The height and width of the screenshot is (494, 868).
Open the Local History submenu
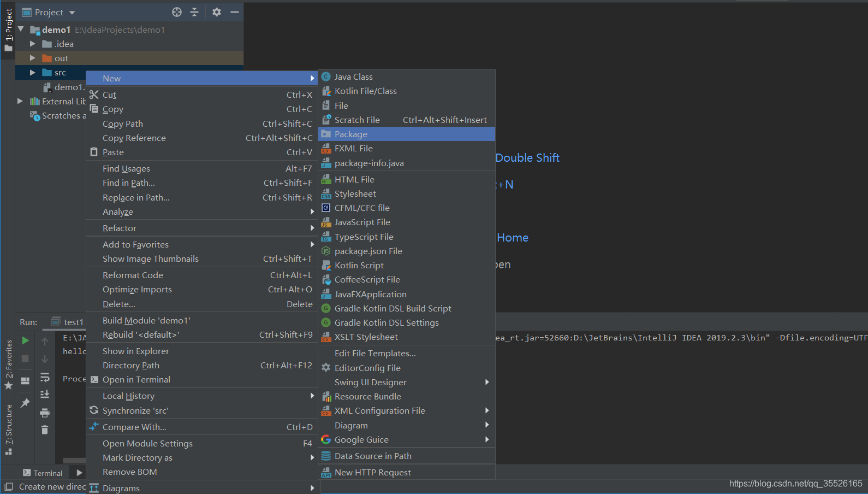pyautogui.click(x=202, y=396)
